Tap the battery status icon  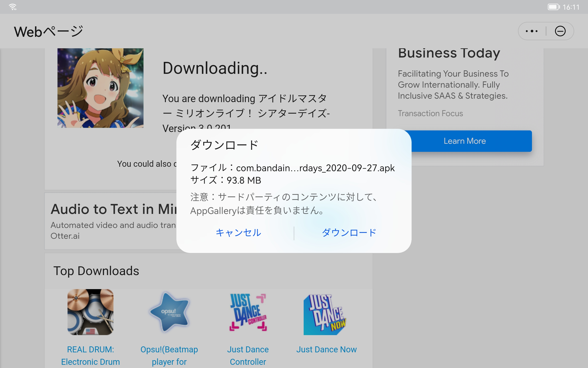pyautogui.click(x=554, y=7)
